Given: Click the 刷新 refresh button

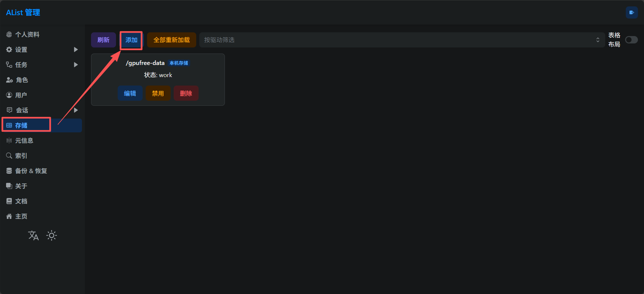Looking at the screenshot, I should click(x=104, y=40).
